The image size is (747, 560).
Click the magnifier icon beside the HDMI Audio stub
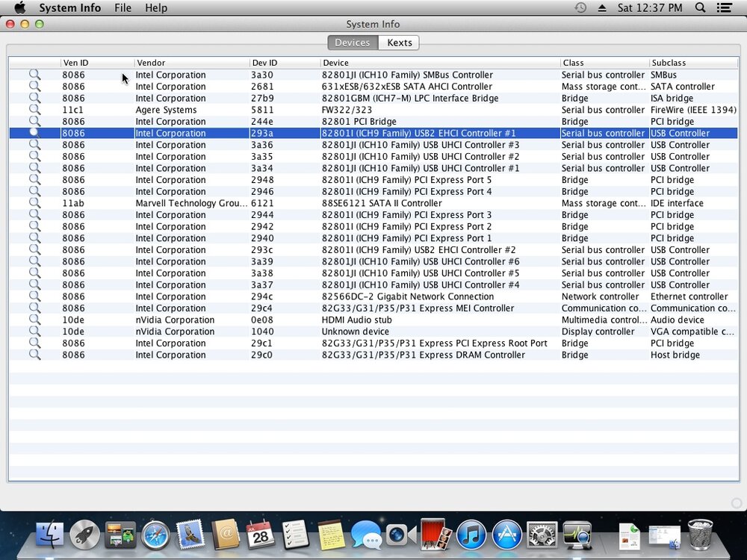coord(34,320)
